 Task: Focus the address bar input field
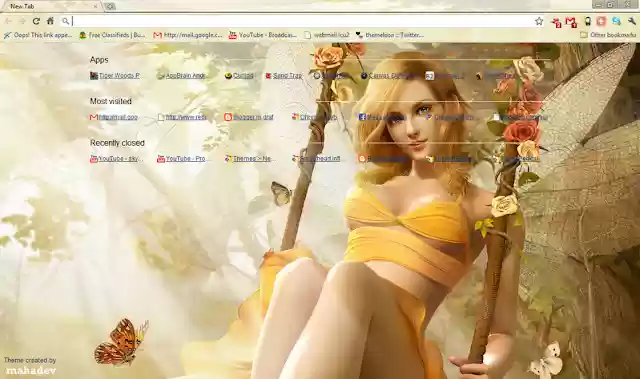(x=302, y=21)
